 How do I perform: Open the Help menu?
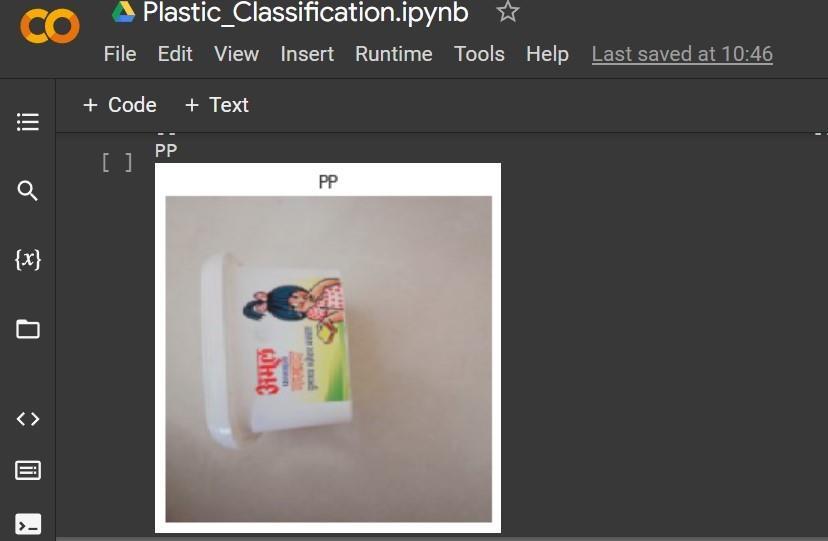pyautogui.click(x=547, y=54)
